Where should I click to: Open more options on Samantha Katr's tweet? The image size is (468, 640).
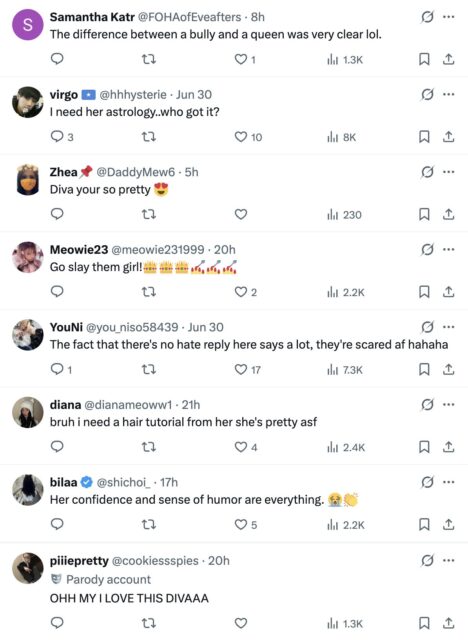tap(448, 17)
